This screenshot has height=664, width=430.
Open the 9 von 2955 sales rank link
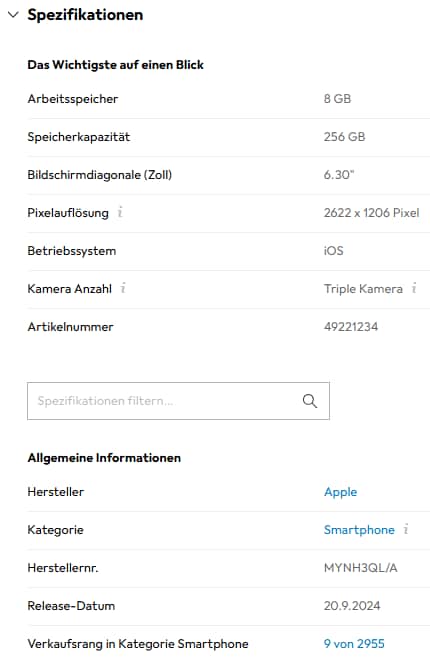(354, 644)
